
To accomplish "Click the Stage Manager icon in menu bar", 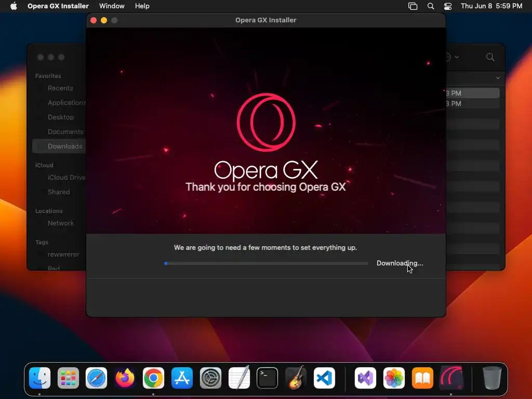I will pos(413,6).
